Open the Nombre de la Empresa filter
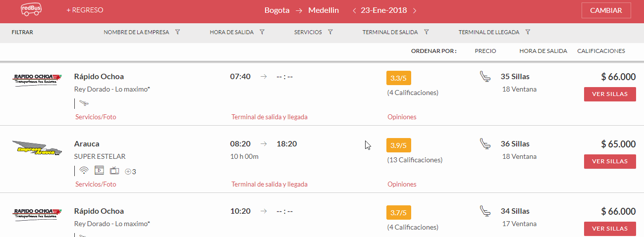 [x=142, y=32]
